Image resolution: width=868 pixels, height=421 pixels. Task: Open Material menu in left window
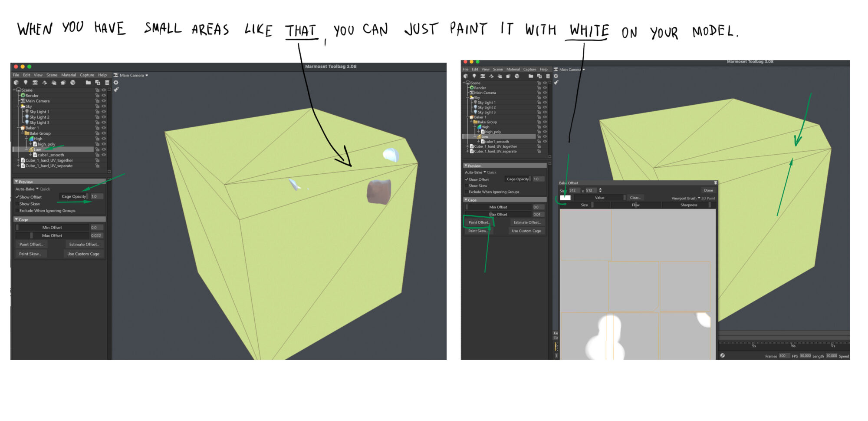69,75
